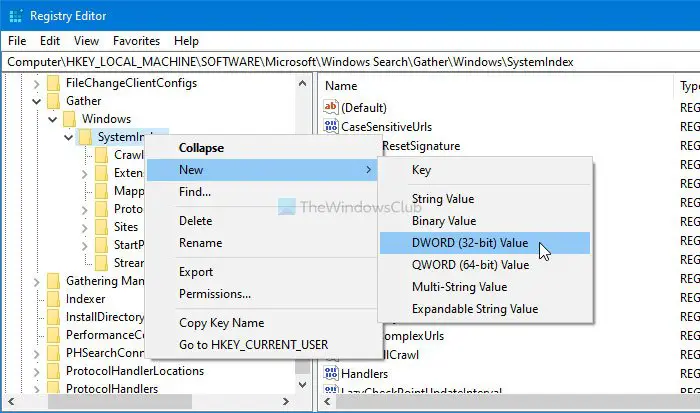Choose Find... in the context menu
Image resolution: width=700 pixels, height=413 pixels.
[264, 192]
